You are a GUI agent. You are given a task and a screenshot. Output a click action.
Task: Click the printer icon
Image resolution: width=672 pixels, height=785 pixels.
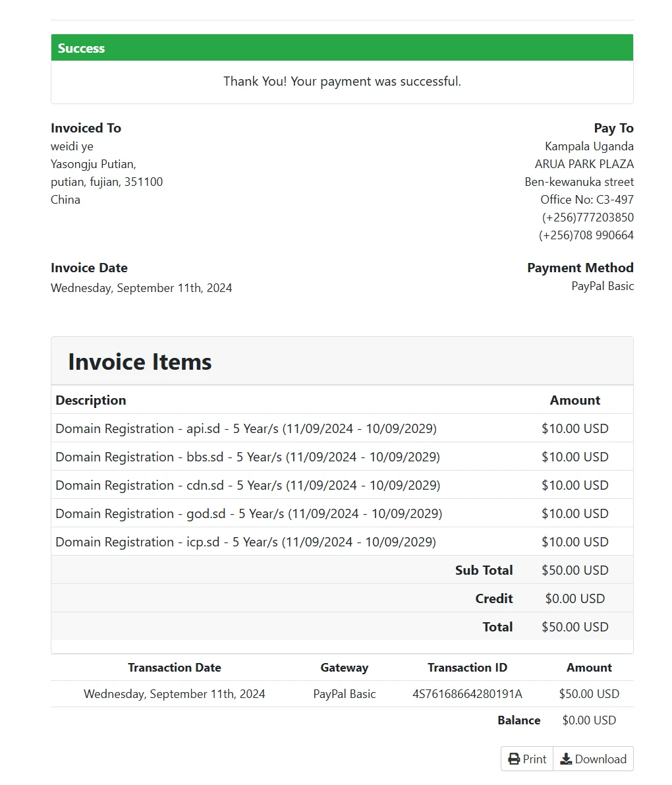pyautogui.click(x=514, y=759)
